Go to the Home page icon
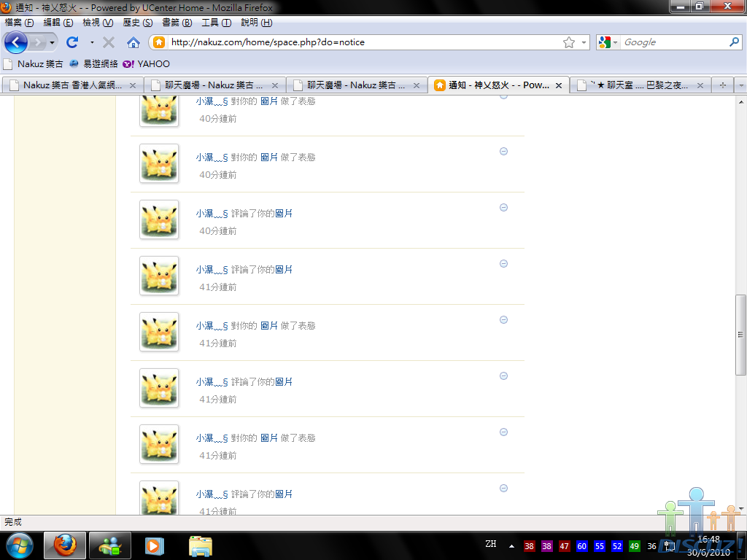This screenshot has height=560, width=747. [x=133, y=42]
